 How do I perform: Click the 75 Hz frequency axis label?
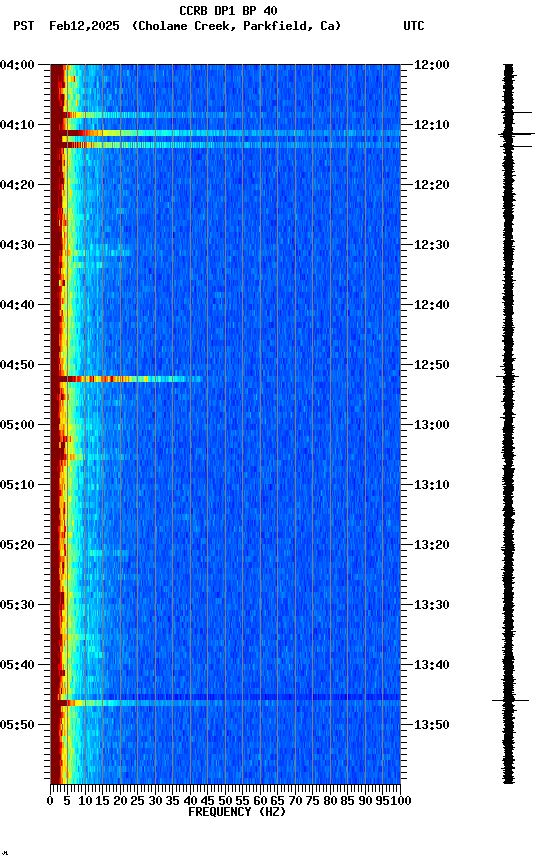312,802
